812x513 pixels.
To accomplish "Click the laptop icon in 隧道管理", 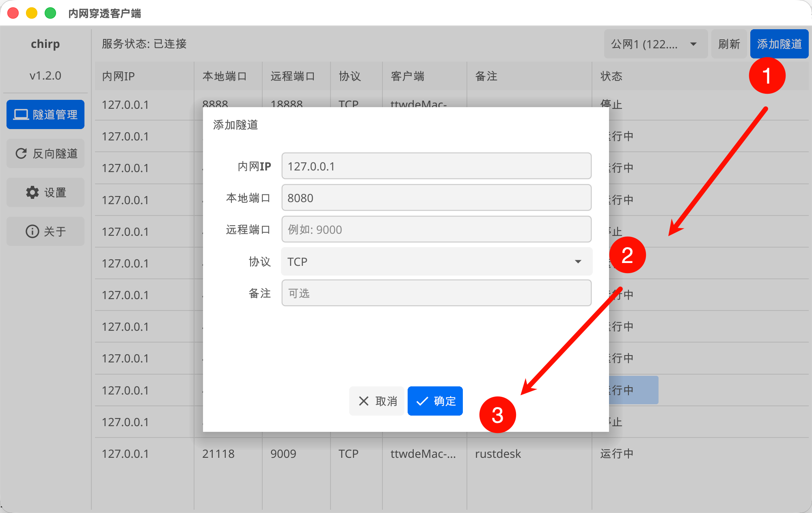I will (x=21, y=114).
